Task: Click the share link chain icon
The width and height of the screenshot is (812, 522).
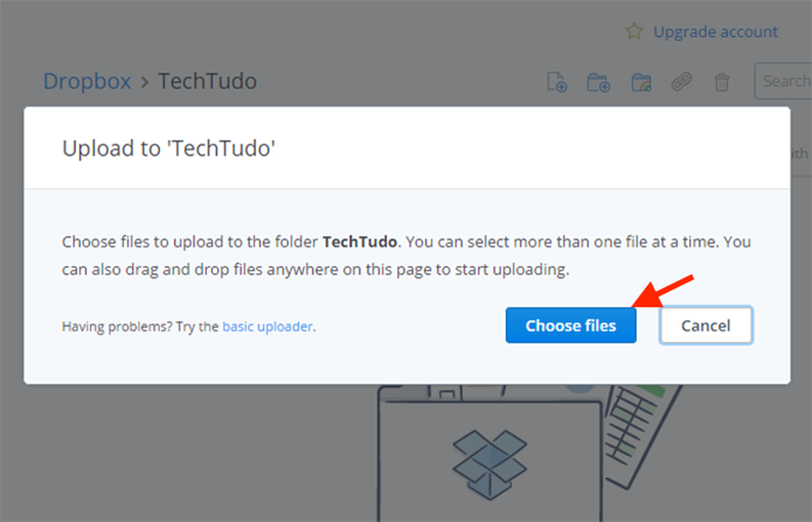Action: tap(681, 82)
